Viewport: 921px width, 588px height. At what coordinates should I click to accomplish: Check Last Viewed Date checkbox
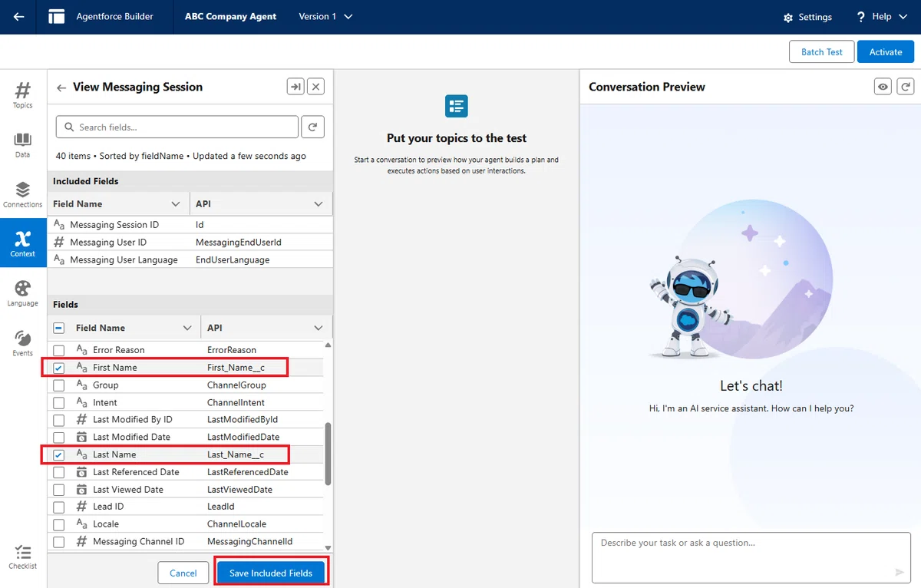pos(59,490)
